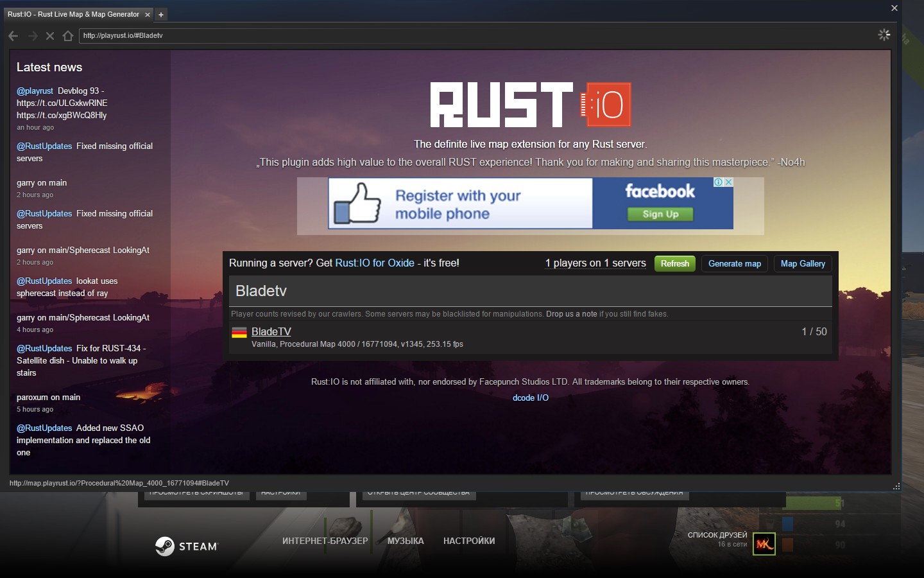Click the '1 / 50' player count
This screenshot has height=578, width=924.
coord(814,331)
